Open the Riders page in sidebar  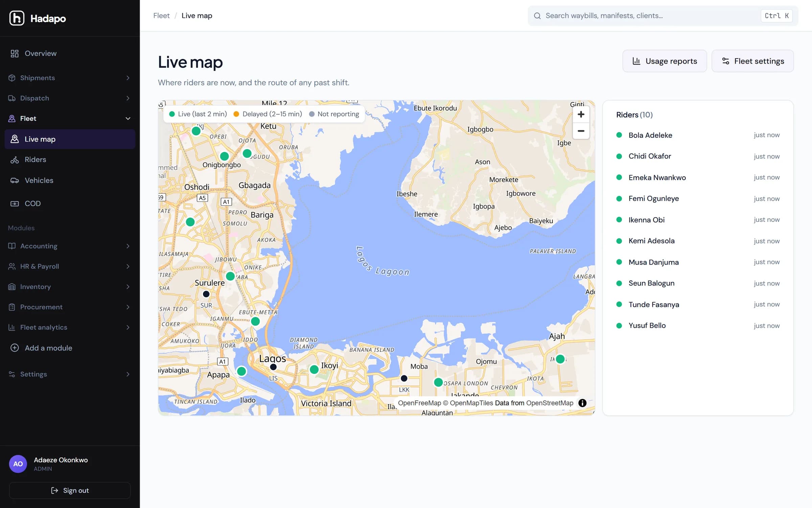click(x=70, y=160)
